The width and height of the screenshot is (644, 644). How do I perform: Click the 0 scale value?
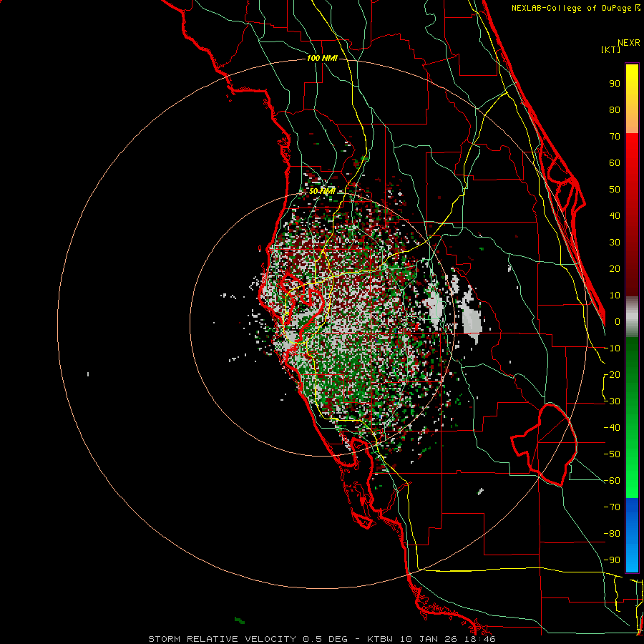coord(618,322)
